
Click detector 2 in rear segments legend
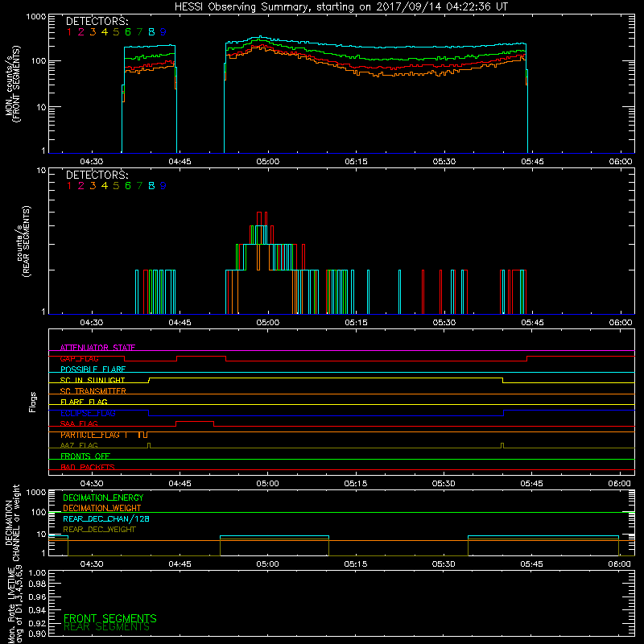(x=81, y=186)
